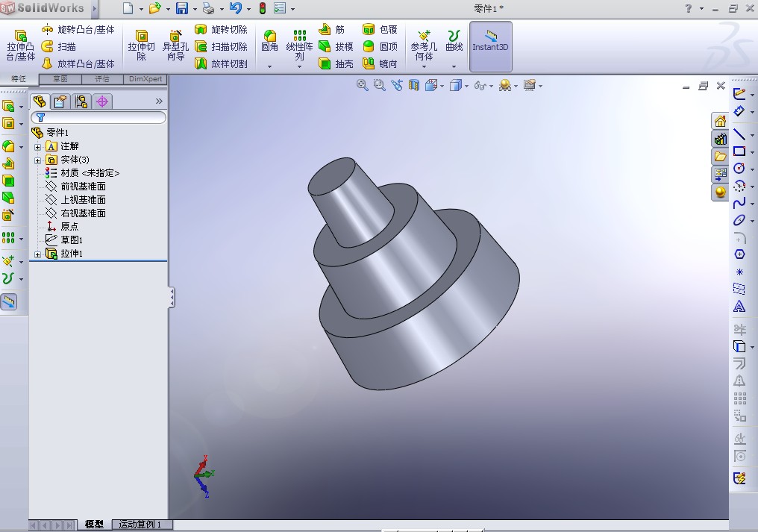Image resolution: width=758 pixels, height=532 pixels.
Task: Click the Zoom to Fit magnifier icon
Action: [362, 85]
